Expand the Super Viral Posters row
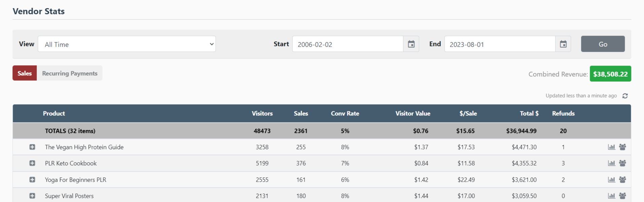 32,196
